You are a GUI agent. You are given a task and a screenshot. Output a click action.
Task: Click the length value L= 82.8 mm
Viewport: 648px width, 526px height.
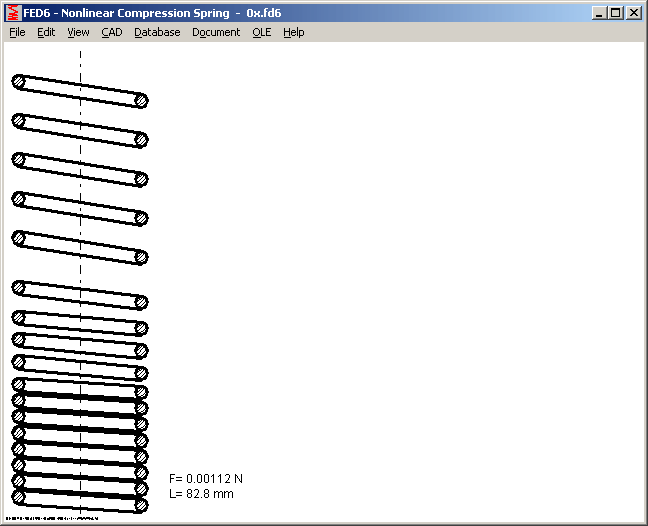(x=201, y=493)
